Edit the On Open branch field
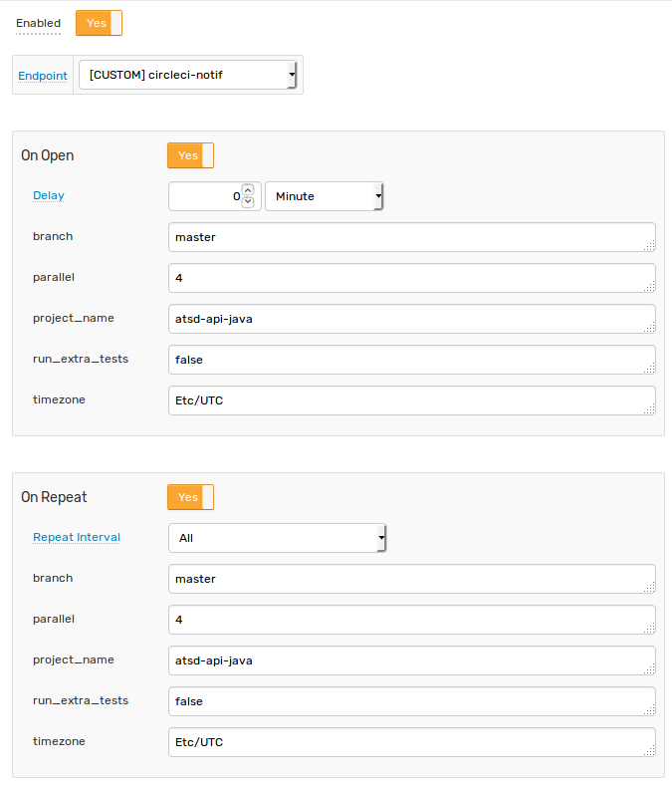 pyautogui.click(x=412, y=237)
